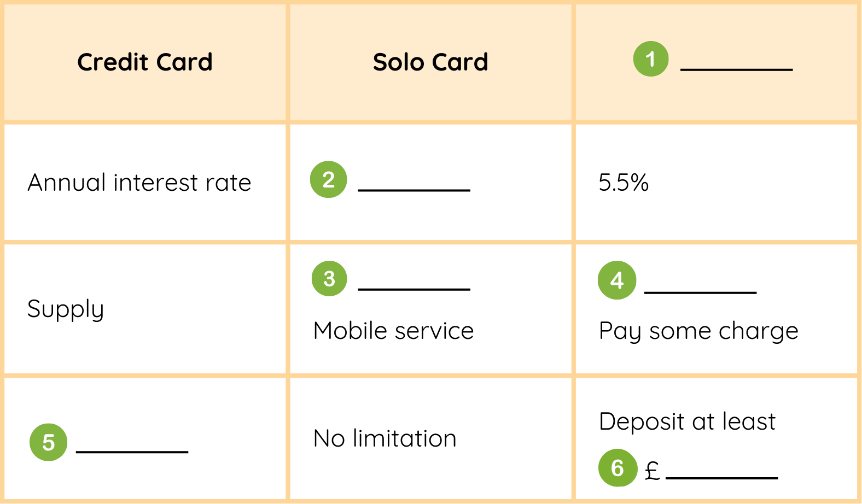Viewport: 862px width, 504px height.
Task: Click the No limitation cell text
Action: point(385,438)
